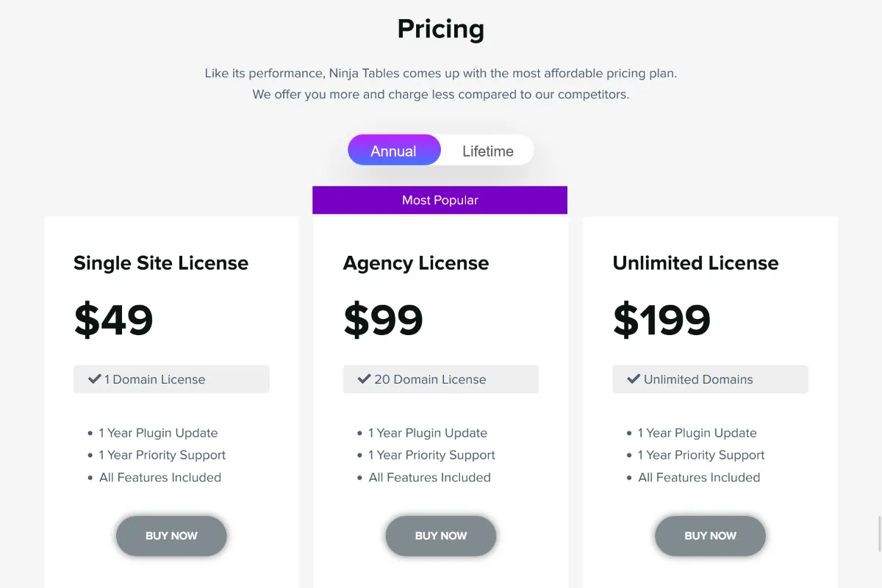Switch pricing to the Annual option
Image resolution: width=882 pixels, height=588 pixels.
click(394, 151)
